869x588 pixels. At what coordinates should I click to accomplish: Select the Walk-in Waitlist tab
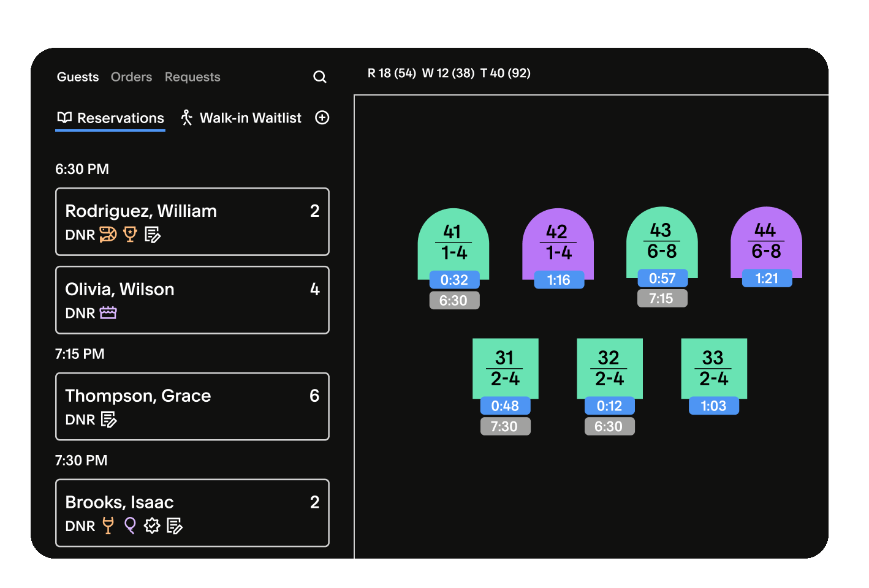[241, 118]
